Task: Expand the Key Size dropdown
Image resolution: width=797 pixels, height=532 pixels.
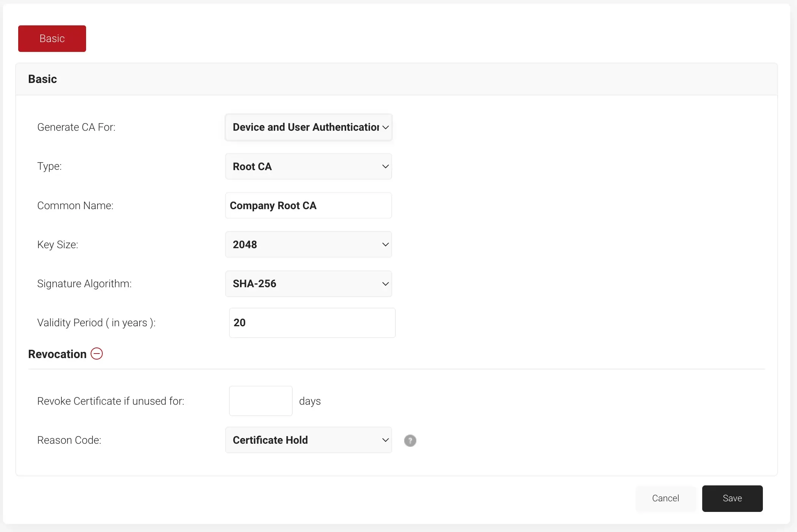Action: pyautogui.click(x=308, y=244)
